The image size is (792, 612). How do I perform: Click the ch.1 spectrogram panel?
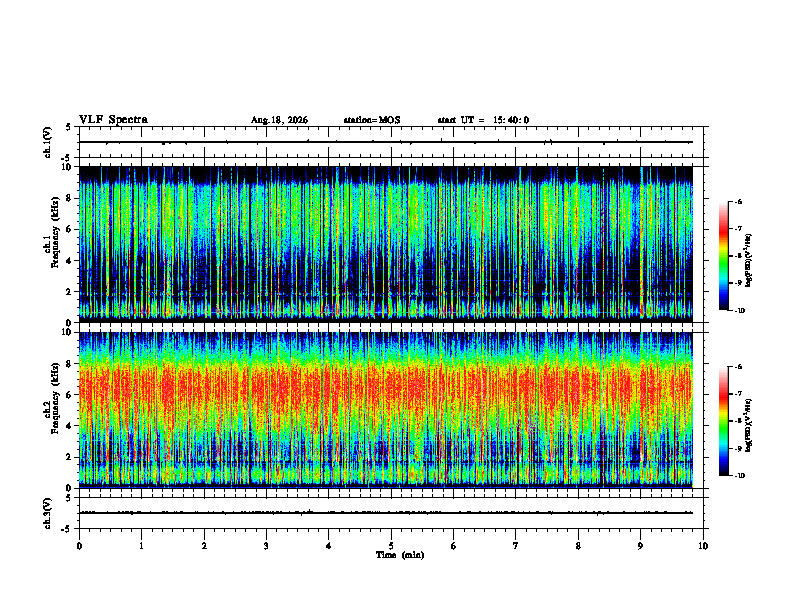click(386, 244)
